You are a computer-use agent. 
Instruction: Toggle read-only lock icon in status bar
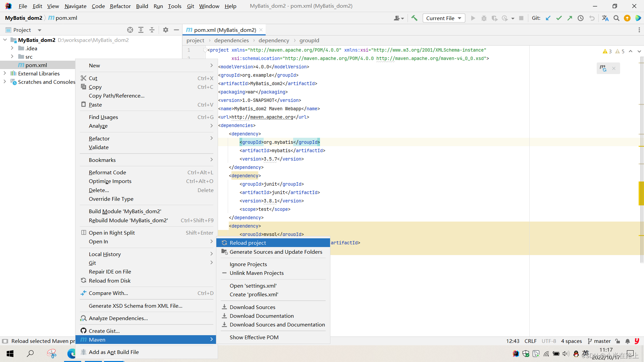[x=618, y=341]
